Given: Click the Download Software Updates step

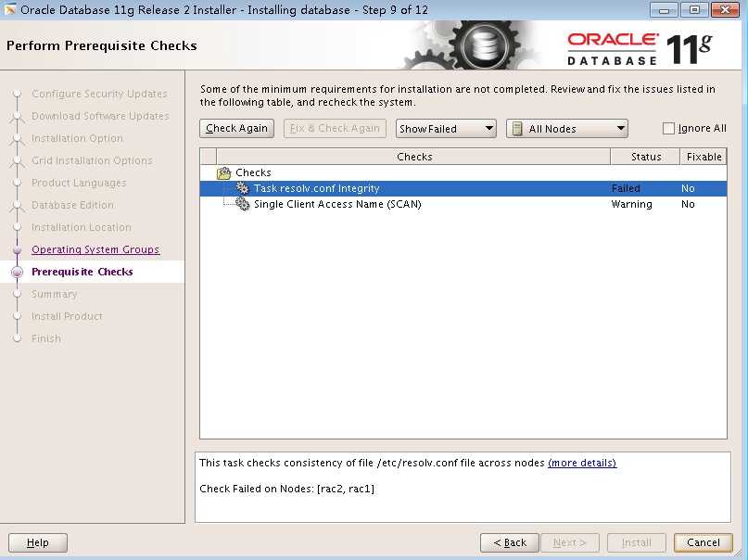Looking at the screenshot, I should click(x=100, y=116).
